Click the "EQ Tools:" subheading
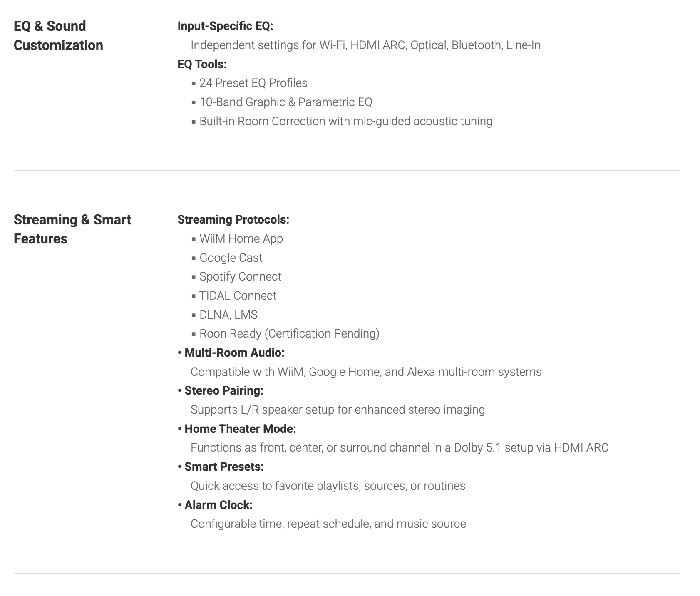Image resolution: width=700 pixels, height=596 pixels. pos(202,64)
